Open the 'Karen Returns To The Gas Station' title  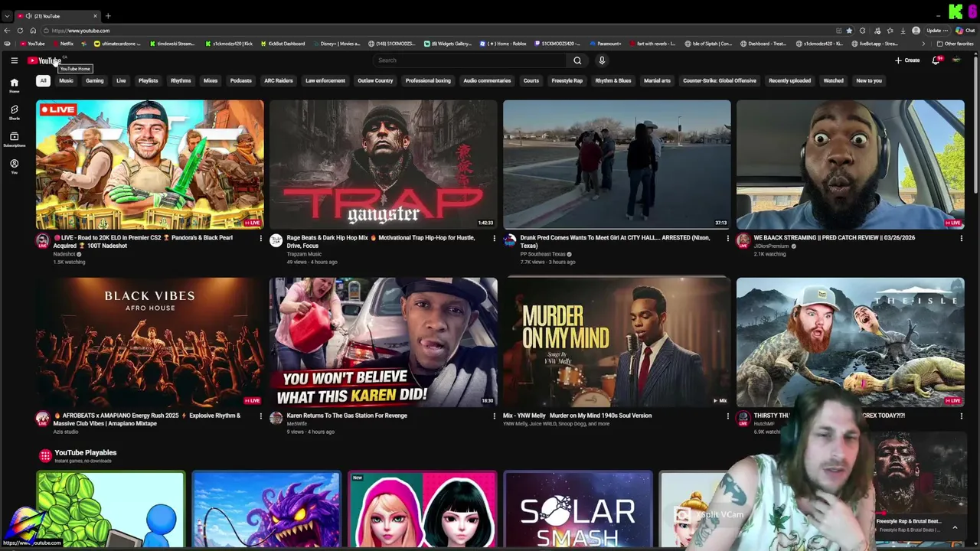click(347, 416)
